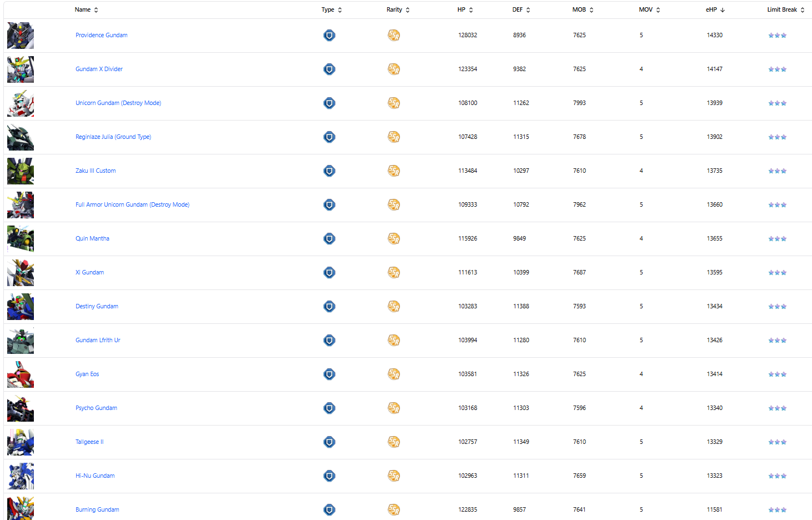Screen dimensions: 812x520
Task: Click DEF value 11262
Action: point(521,103)
